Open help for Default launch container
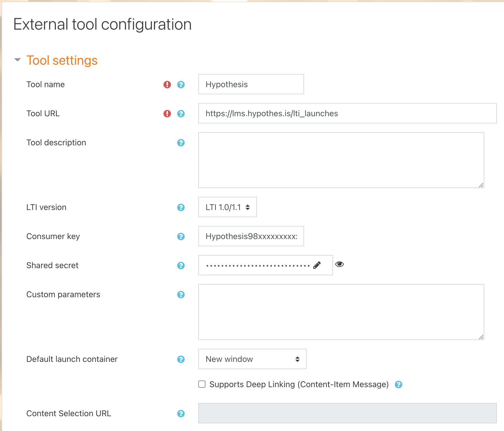Screen dimensions: 504x431 [x=181, y=359]
